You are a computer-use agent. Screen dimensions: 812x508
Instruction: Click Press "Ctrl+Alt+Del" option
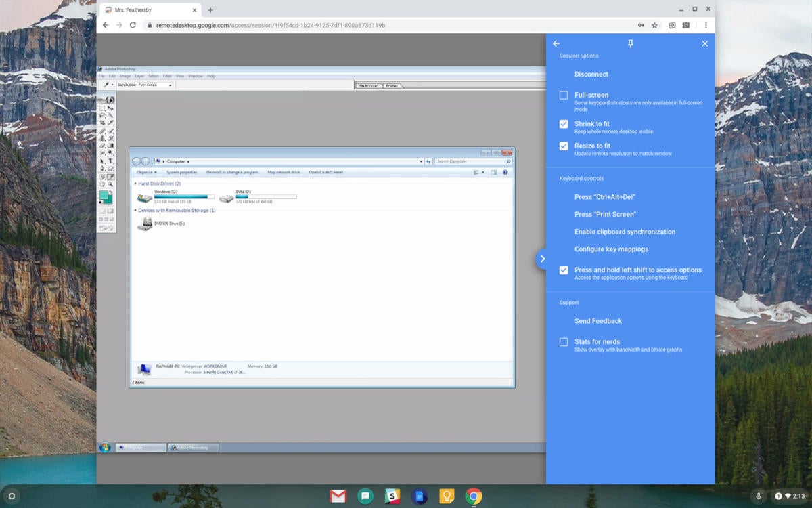[x=605, y=197]
